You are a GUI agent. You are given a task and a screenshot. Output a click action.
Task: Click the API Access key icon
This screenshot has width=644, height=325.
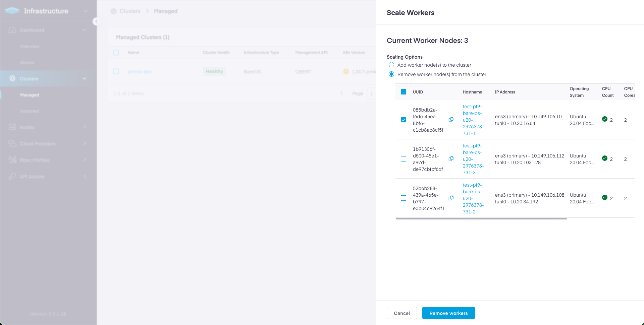[12, 176]
